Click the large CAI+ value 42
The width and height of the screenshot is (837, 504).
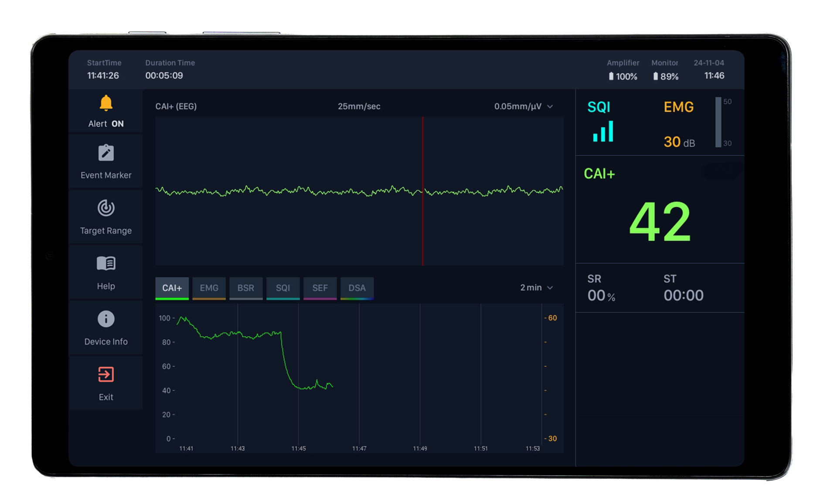660,222
